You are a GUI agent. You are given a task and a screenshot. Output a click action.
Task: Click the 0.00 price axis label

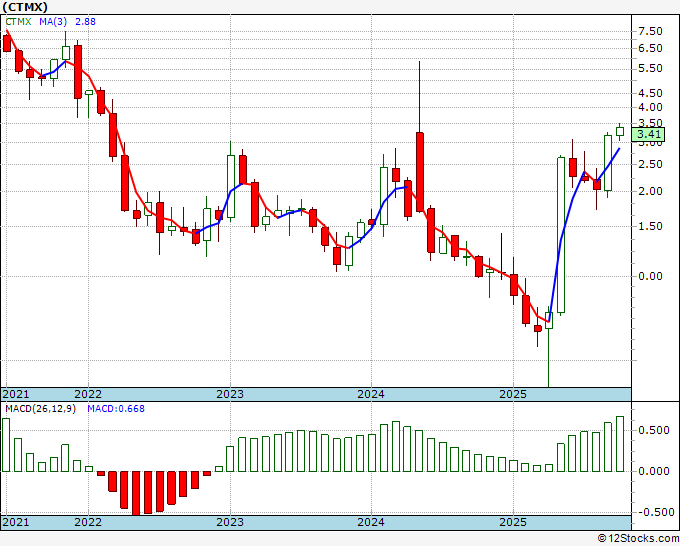point(650,276)
